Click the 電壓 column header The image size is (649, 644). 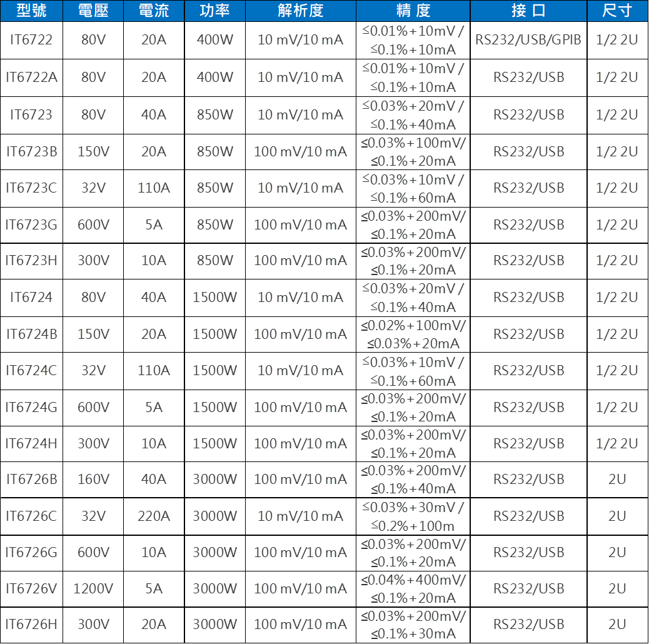tap(93, 11)
